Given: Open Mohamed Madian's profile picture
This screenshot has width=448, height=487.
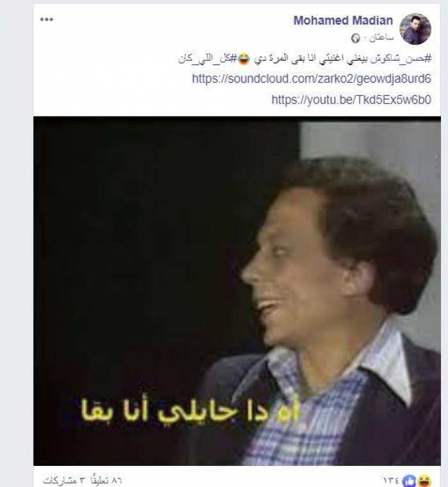Looking at the screenshot, I should pyautogui.click(x=415, y=29).
